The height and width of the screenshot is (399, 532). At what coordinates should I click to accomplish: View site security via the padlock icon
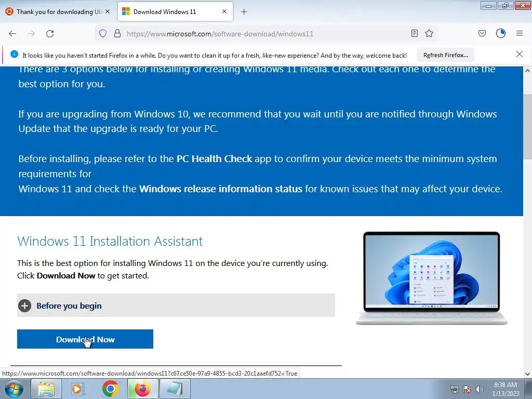pos(117,34)
